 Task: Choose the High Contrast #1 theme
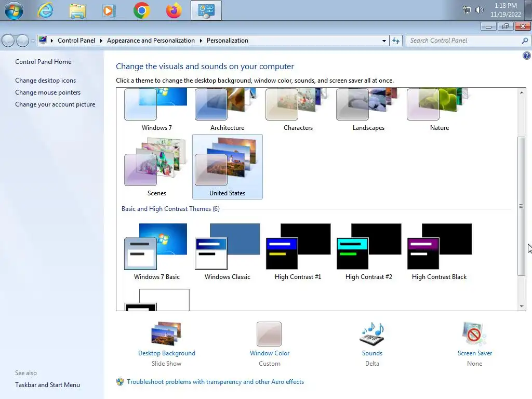pos(298,251)
